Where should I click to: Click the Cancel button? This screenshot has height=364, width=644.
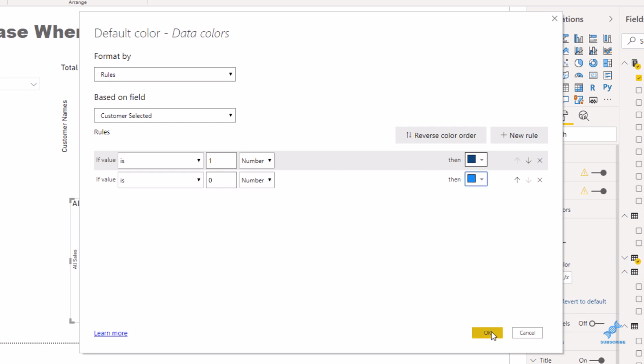527,333
